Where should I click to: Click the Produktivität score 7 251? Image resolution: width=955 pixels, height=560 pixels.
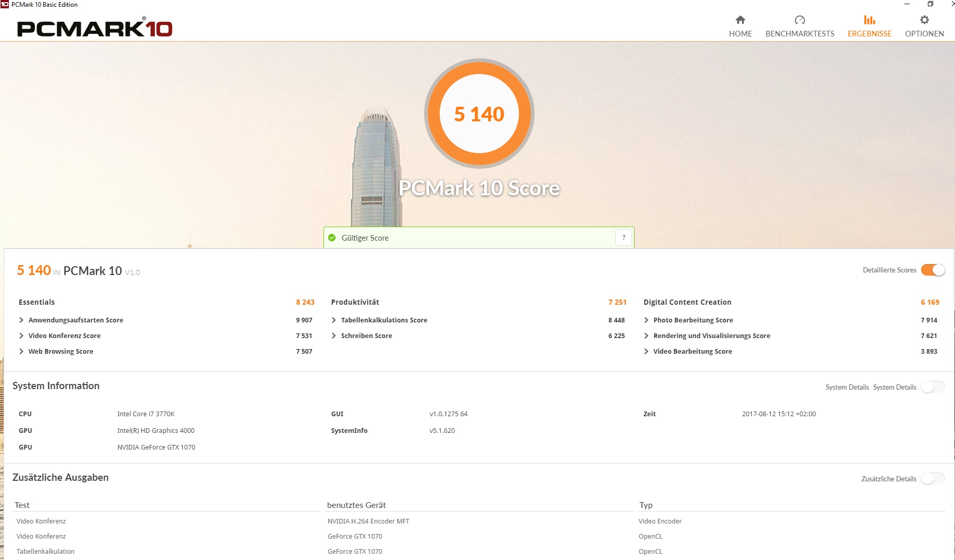coord(617,302)
